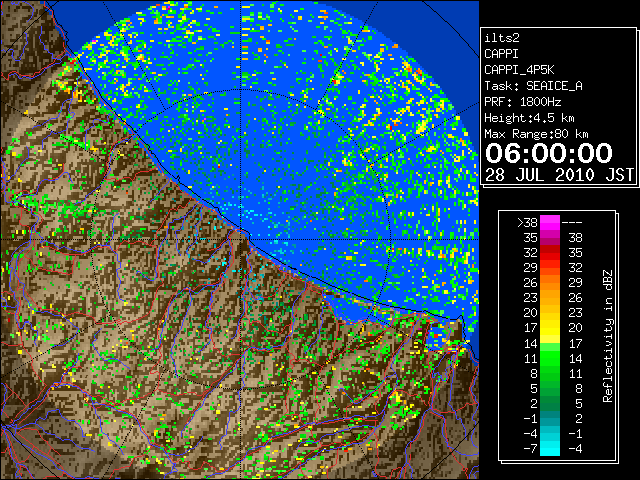Select the '28 JUL 2010 JST' date
640x480 pixels.
click(559, 175)
